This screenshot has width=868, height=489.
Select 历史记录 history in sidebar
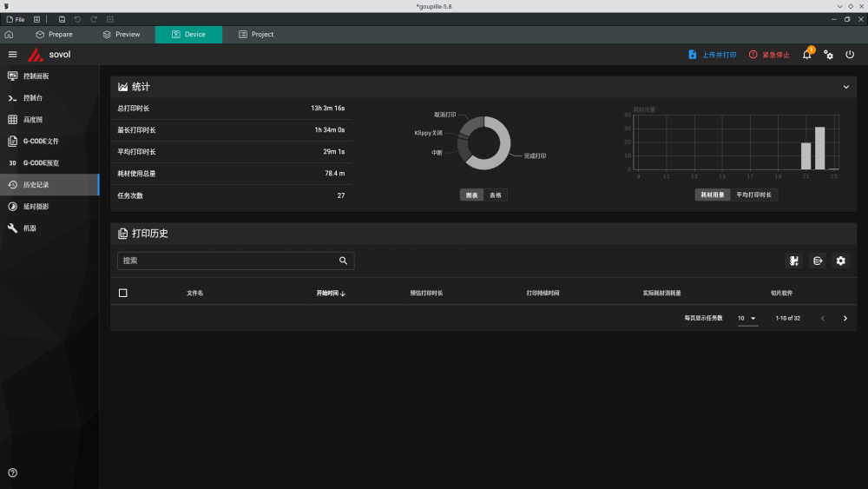click(49, 184)
